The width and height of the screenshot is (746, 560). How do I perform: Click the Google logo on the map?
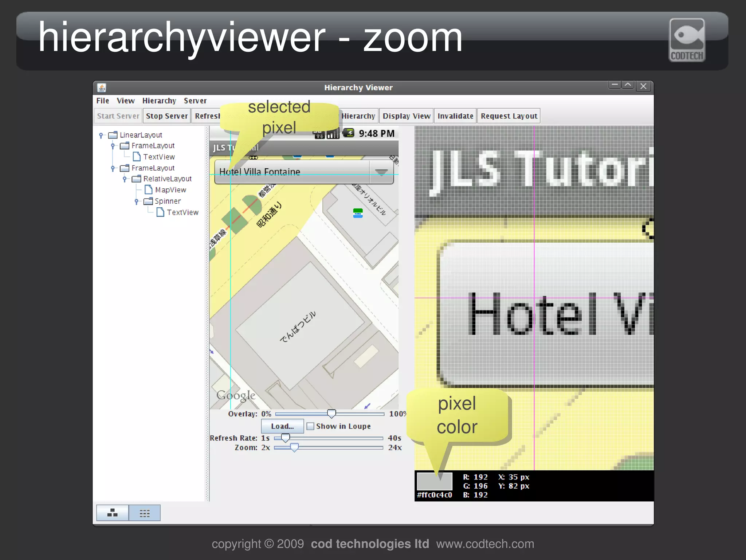pyautogui.click(x=236, y=396)
